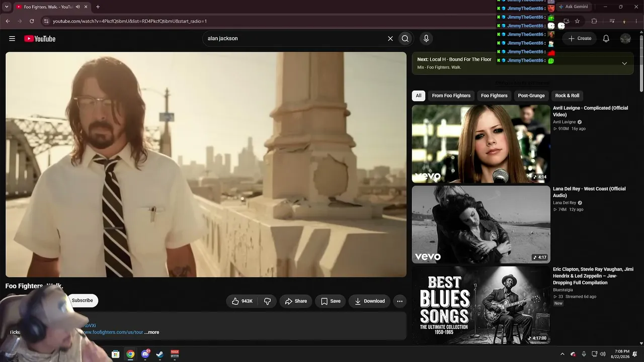Open the Avril Lavigne channel name
Viewport: 644px width, 362px height.
pyautogui.click(x=565, y=122)
